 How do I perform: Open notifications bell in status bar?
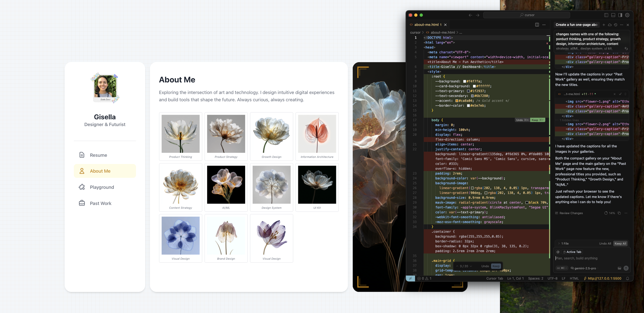point(628,279)
